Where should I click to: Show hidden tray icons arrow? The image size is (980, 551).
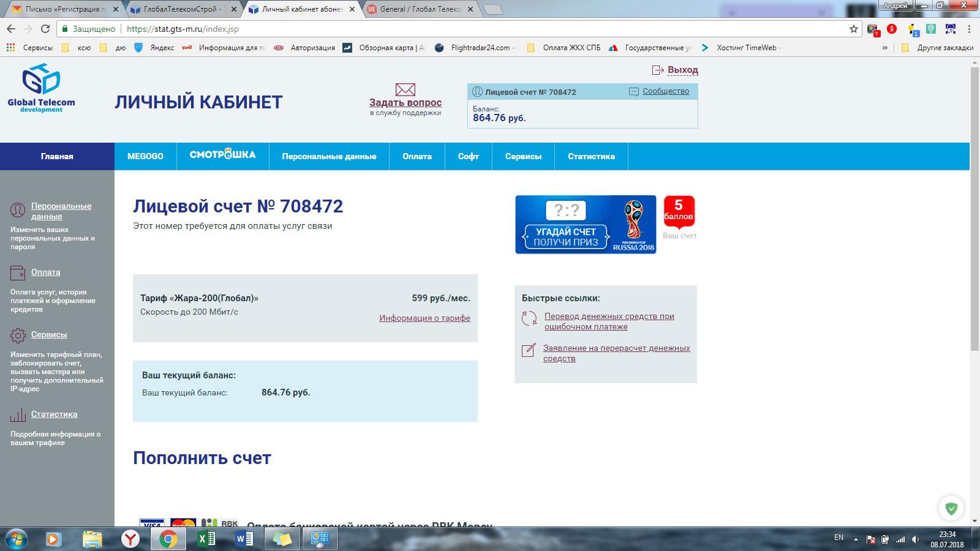(856, 539)
